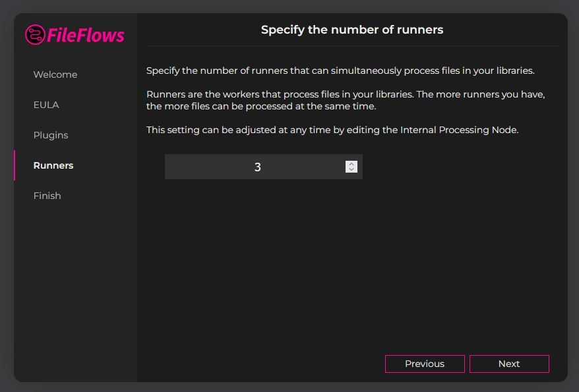Select the Runners step in sidebar
This screenshot has width=579, height=392.
pyautogui.click(x=53, y=165)
